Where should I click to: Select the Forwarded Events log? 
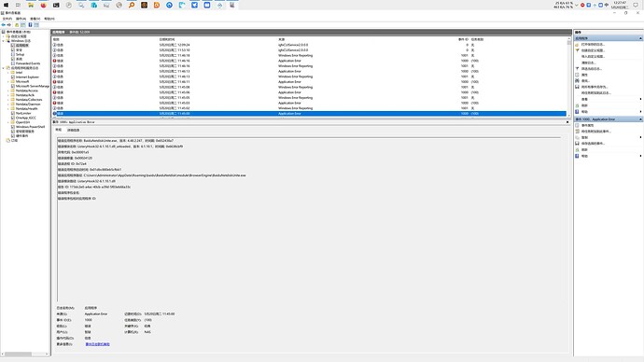[28, 63]
